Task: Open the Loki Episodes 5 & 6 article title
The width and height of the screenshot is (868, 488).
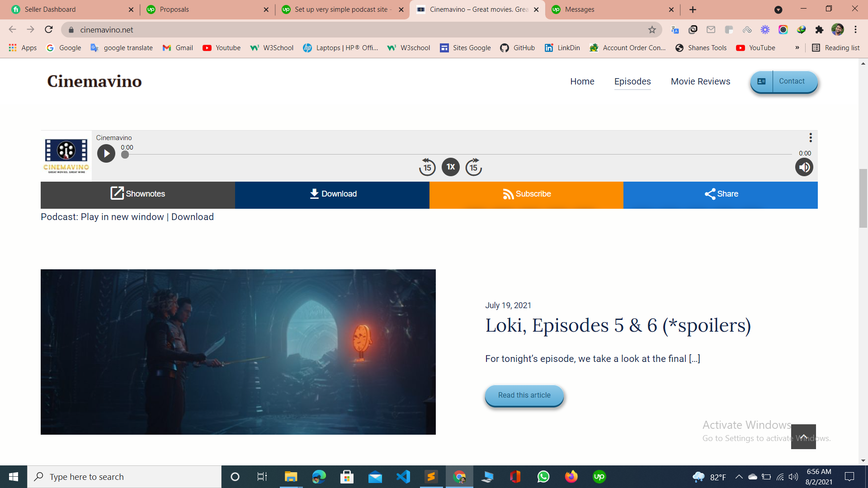Action: coord(618,325)
